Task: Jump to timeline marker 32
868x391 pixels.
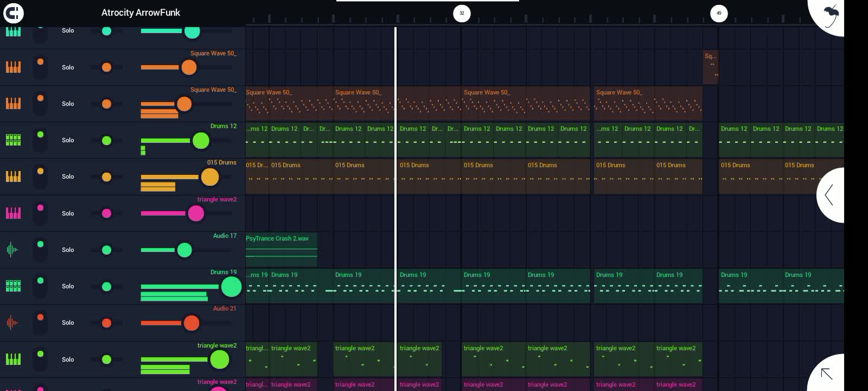Action: (462, 13)
